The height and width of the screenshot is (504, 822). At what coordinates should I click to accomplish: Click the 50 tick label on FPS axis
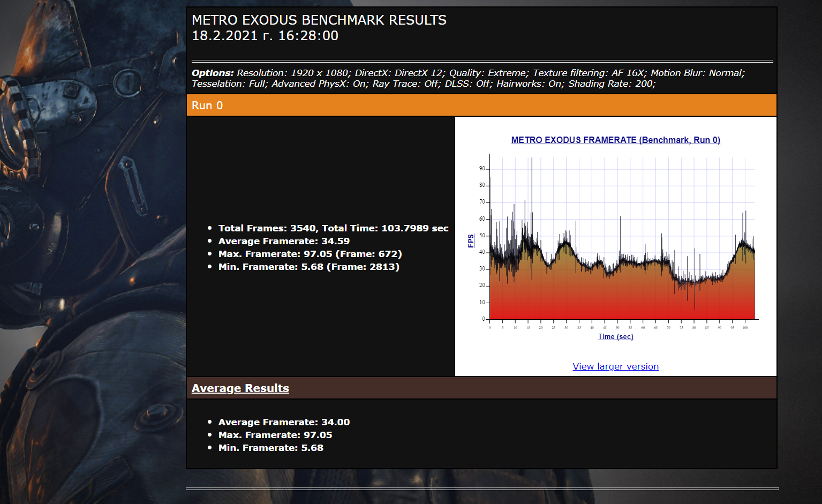[x=482, y=236]
